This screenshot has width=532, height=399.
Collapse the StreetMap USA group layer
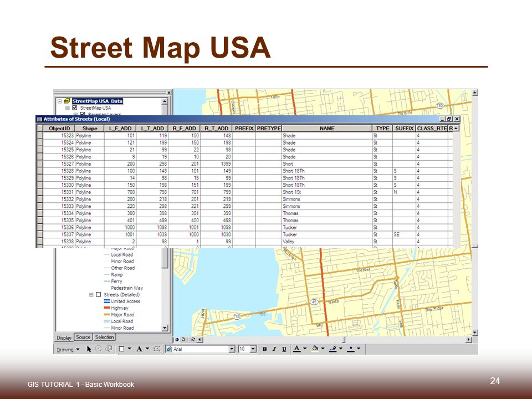tap(68, 108)
